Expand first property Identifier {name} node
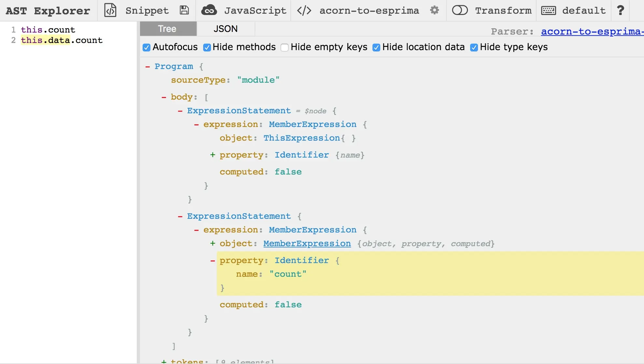Viewport: 644px width, 364px height. pos(213,155)
